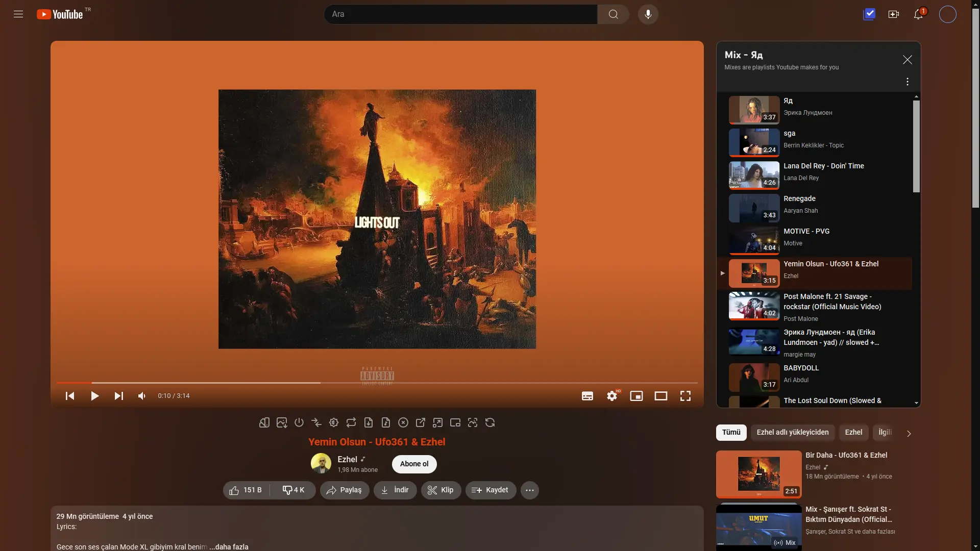
Task: Go to the YouTube home logo
Action: coord(60,14)
